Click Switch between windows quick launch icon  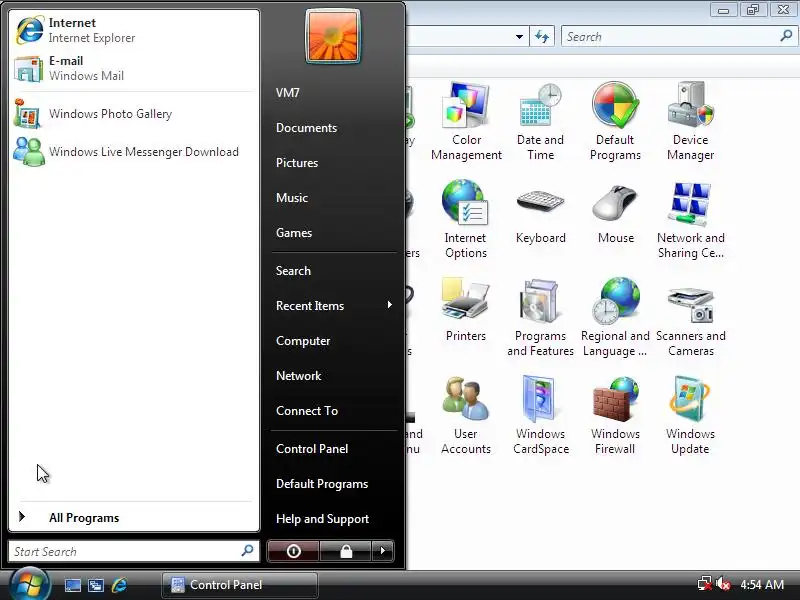(x=96, y=585)
